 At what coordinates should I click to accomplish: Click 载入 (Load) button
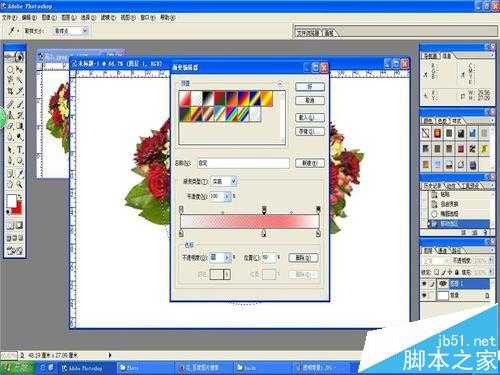[310, 117]
